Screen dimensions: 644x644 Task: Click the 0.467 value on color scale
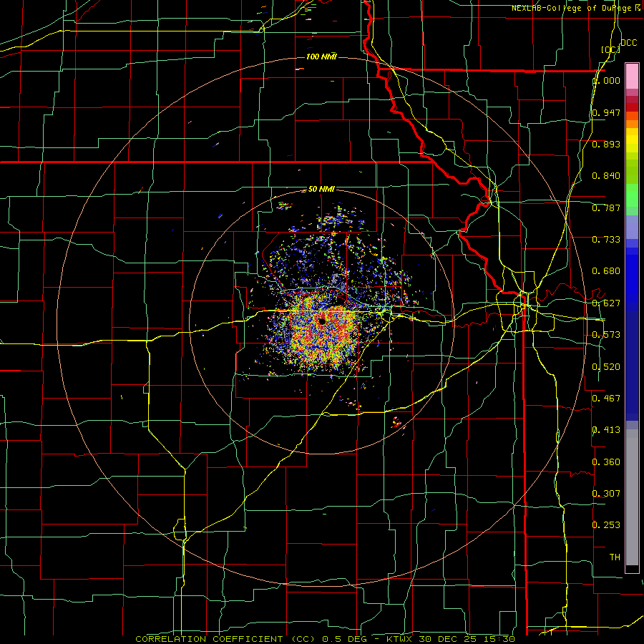pos(606,398)
